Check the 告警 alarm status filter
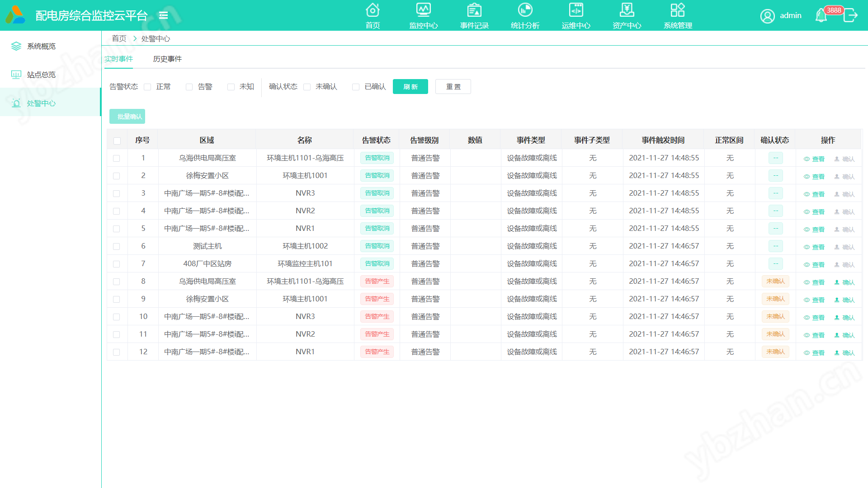The height and width of the screenshot is (488, 868). pyautogui.click(x=189, y=87)
